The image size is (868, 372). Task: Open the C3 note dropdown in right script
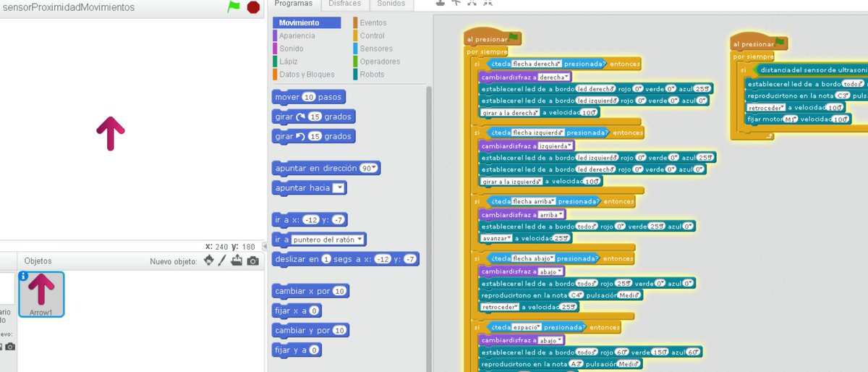pos(843,95)
